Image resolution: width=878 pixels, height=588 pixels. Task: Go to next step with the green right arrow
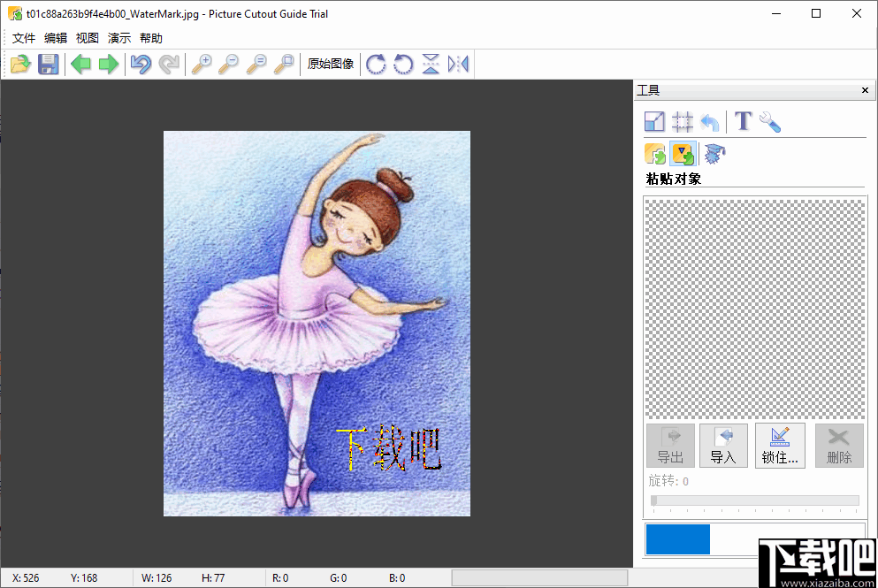[x=109, y=64]
